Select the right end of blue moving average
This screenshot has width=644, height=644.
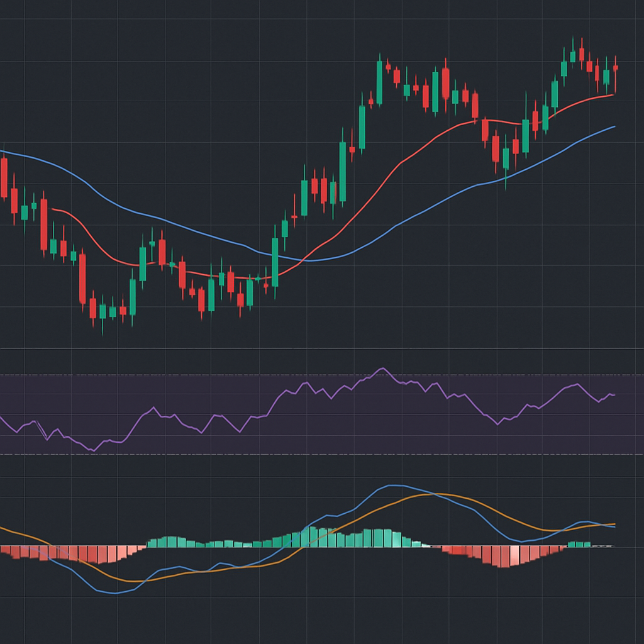[614, 126]
